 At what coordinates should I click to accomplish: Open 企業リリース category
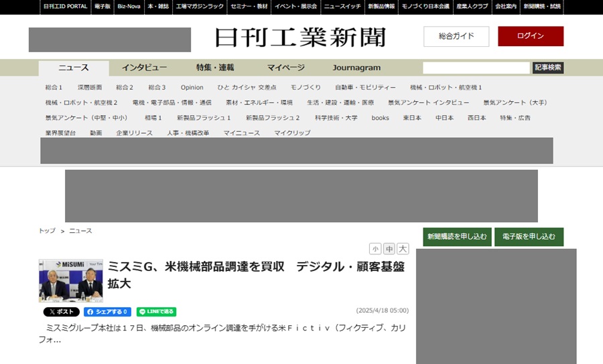point(134,133)
